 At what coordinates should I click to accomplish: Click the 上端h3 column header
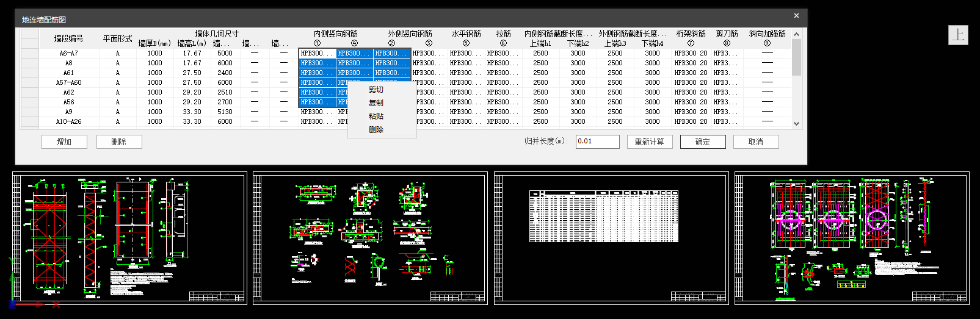click(615, 44)
